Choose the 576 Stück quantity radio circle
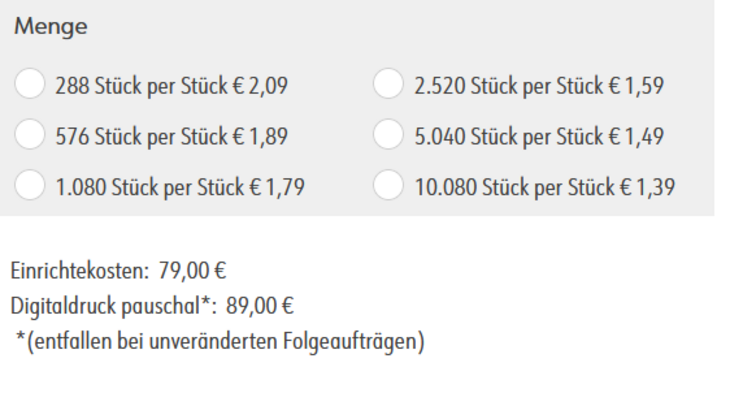Screen dimensions: 730x393 point(30,134)
